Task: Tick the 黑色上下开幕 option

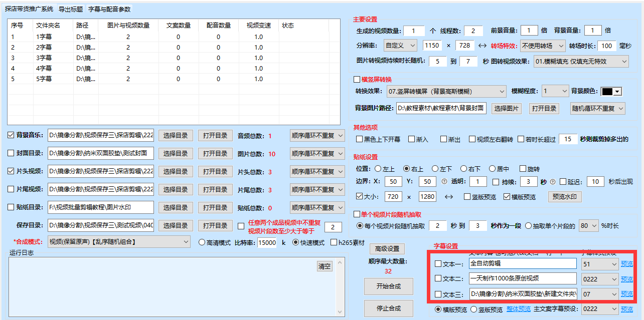Action: (359, 139)
